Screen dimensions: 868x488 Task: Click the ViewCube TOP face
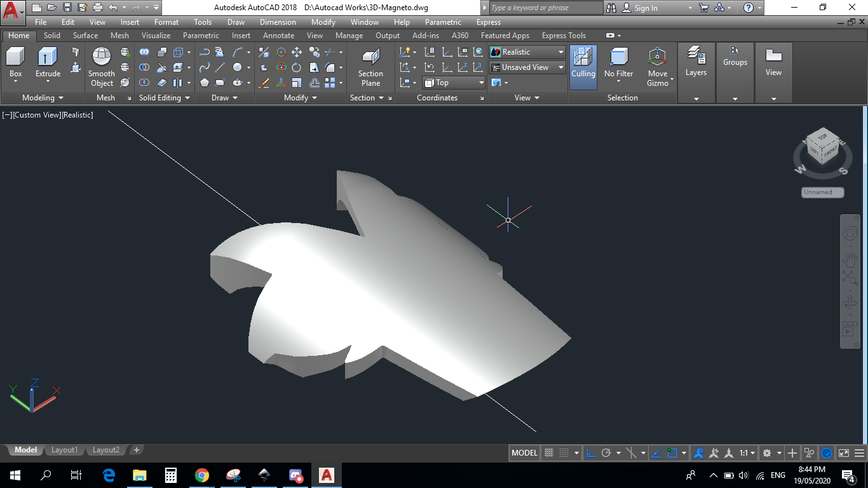[x=823, y=137]
